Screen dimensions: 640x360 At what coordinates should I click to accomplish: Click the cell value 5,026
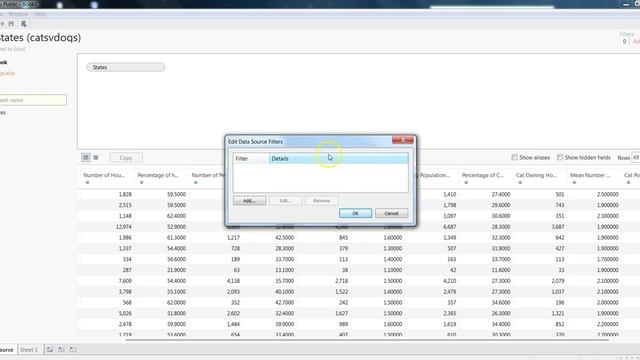click(x=125, y=313)
